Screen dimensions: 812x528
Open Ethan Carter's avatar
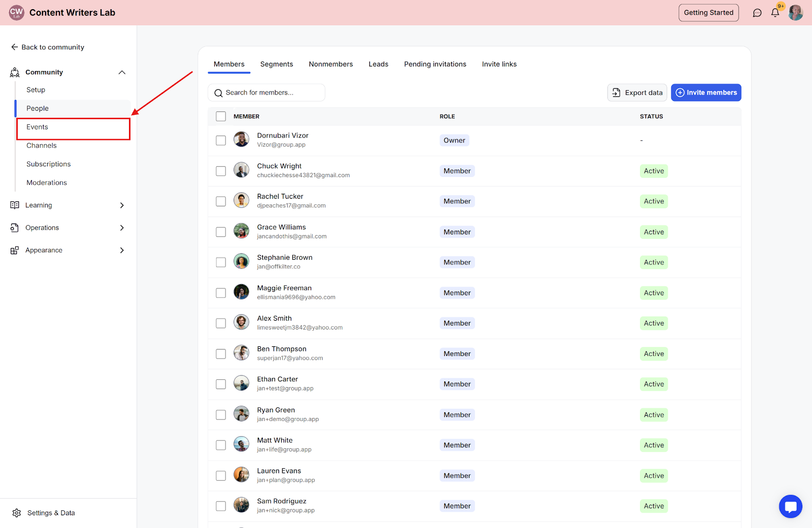[x=241, y=383]
